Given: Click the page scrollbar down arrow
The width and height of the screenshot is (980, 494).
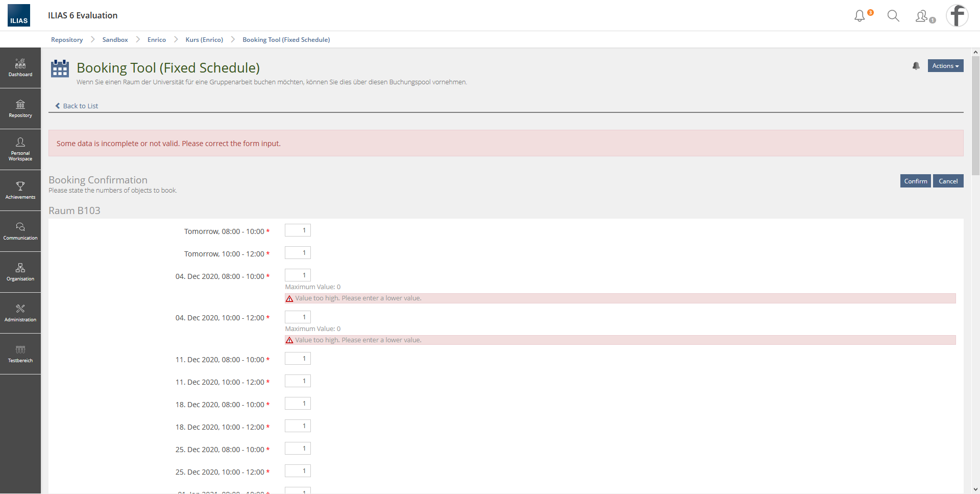Looking at the screenshot, I should click(975, 489).
